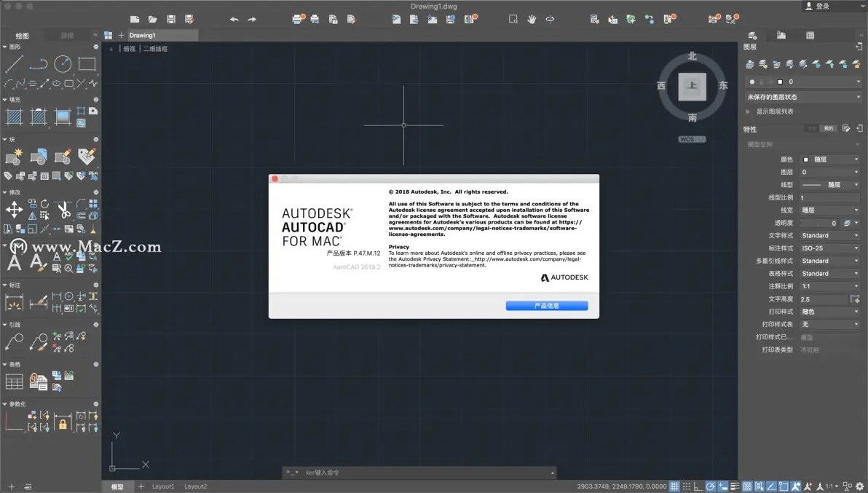Select the Trim scissors tool

tap(63, 210)
